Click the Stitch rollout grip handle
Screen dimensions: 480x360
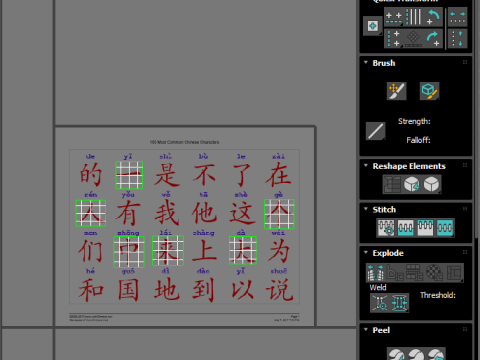click(465, 209)
